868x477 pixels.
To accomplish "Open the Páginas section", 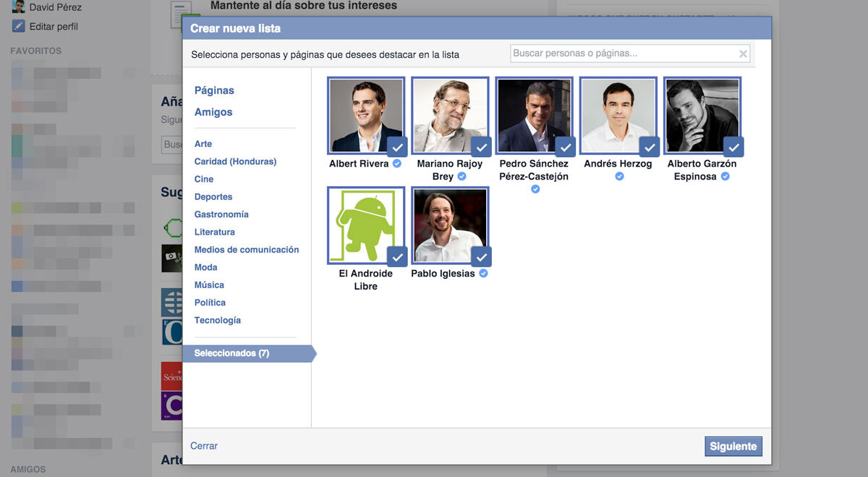I will (214, 90).
